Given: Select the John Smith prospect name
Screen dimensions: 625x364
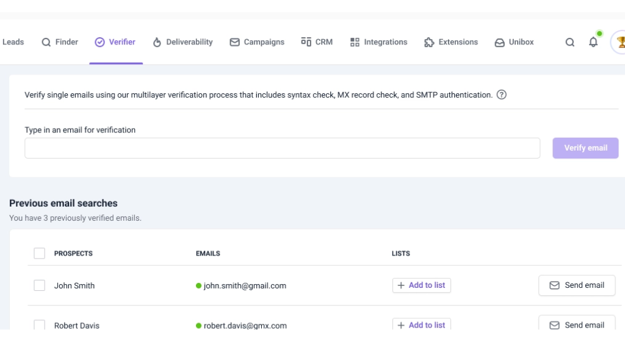Looking at the screenshot, I should [x=74, y=285].
